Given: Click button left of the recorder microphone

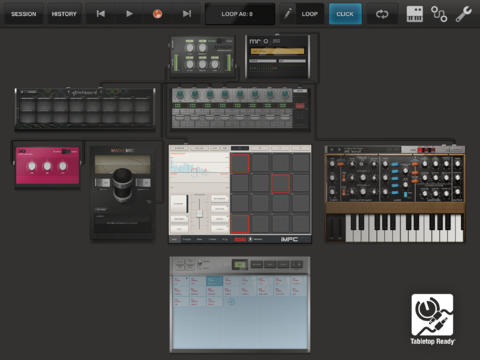Looking at the screenshot, I should point(103,183).
